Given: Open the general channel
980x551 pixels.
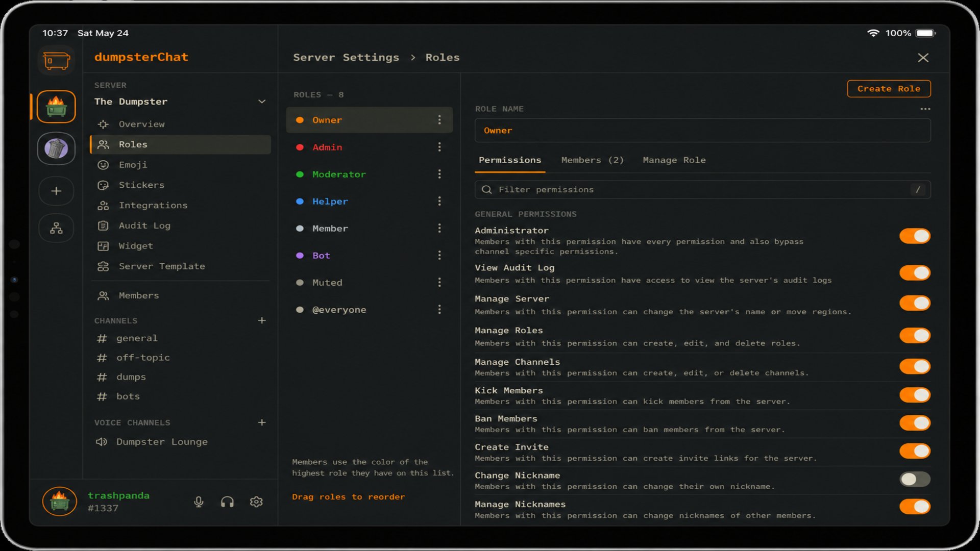Looking at the screenshot, I should [x=180, y=338].
